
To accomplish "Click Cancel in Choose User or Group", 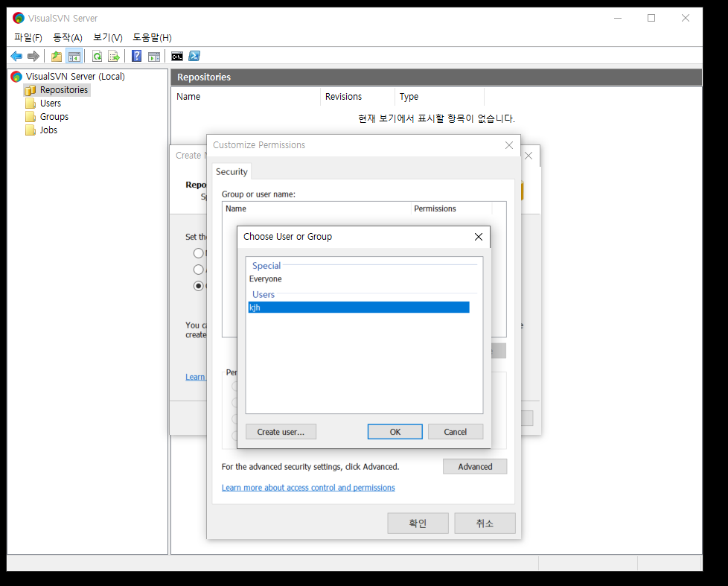I will (456, 432).
